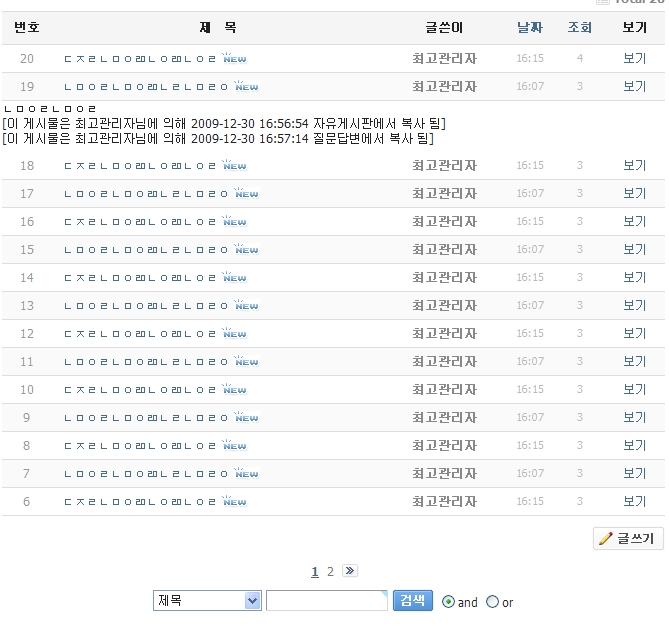Click the pencil 글쓰기 write button
669x626 pixels.
click(628, 538)
